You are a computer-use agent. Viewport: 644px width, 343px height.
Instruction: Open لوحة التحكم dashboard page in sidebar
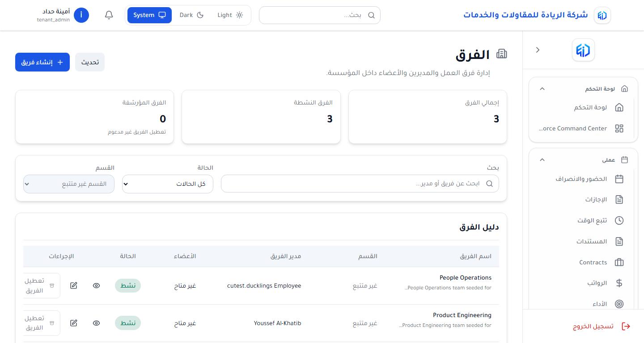583,108
